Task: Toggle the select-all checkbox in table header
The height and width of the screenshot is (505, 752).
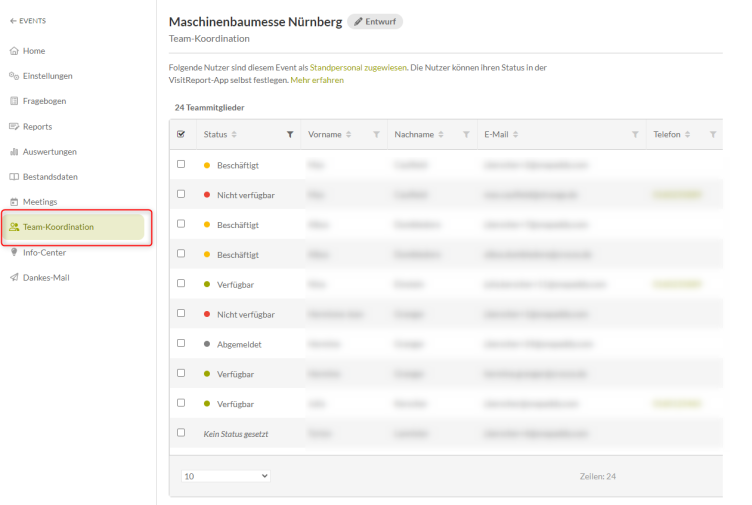Action: 181,134
